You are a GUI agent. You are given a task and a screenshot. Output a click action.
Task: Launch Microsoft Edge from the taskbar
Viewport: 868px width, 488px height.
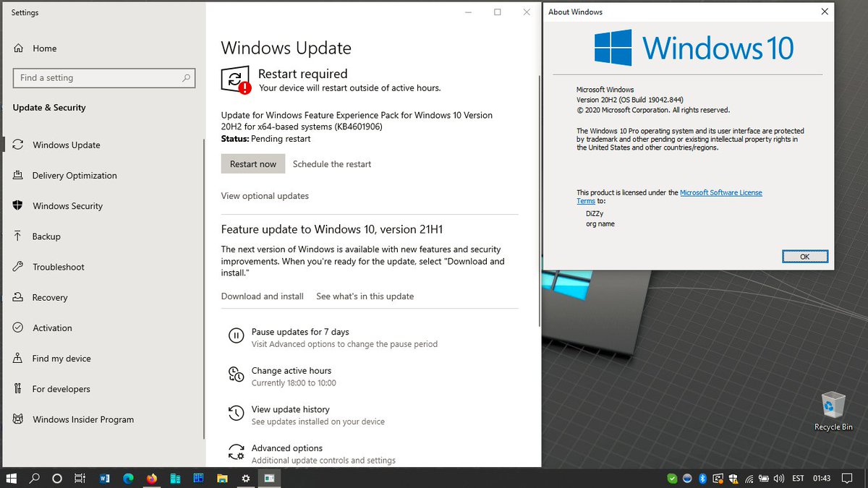(128, 479)
